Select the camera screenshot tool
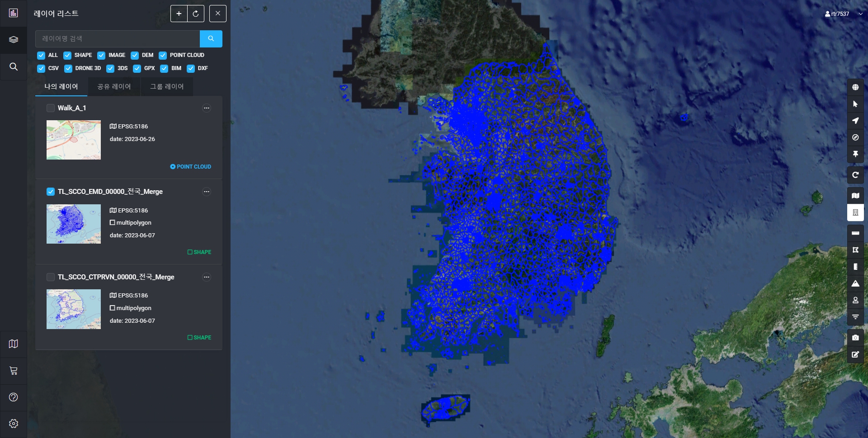This screenshot has height=438, width=868. coord(855,338)
